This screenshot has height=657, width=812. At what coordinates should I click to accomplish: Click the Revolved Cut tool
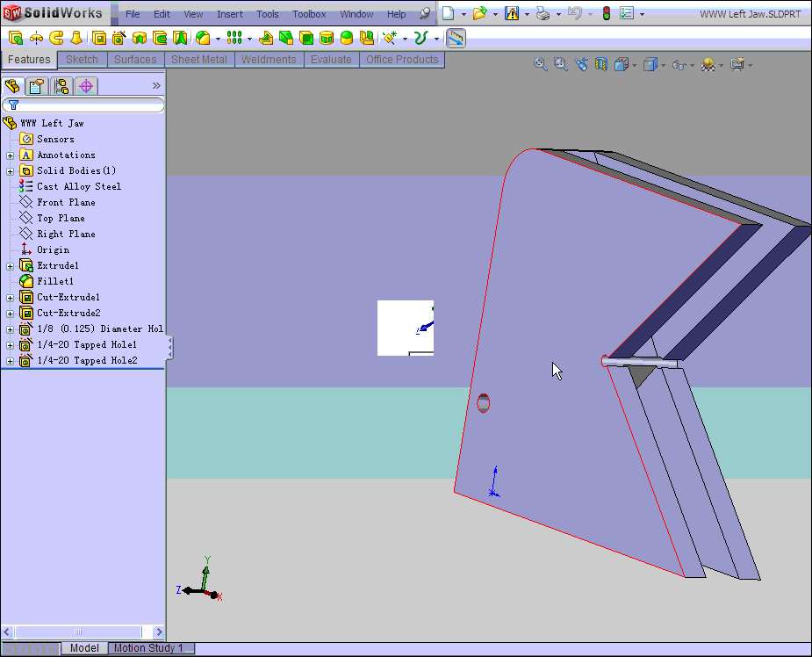click(x=140, y=38)
